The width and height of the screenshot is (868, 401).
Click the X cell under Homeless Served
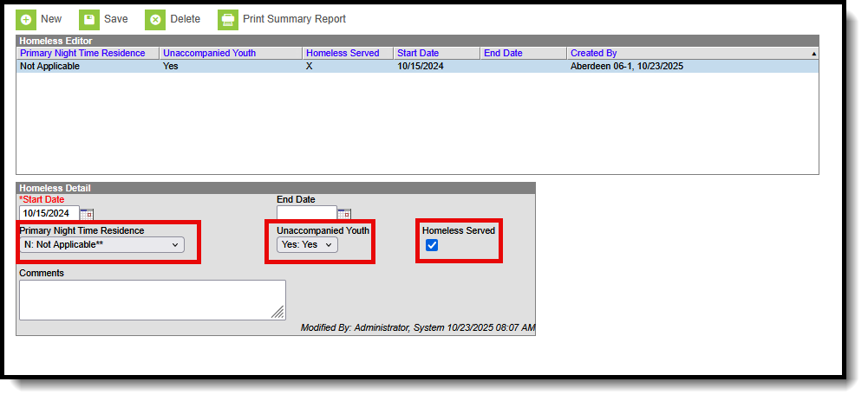[309, 67]
